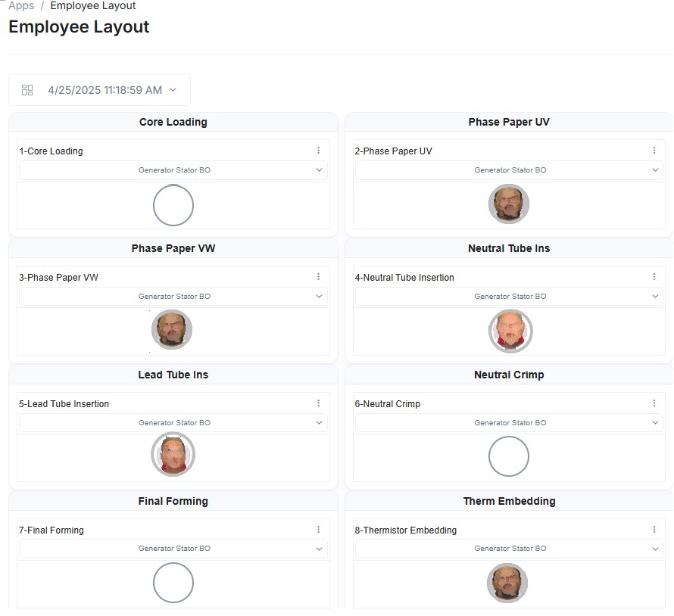
Task: Open the Generator Stator BO selector in Neutral Crimp
Action: [654, 423]
